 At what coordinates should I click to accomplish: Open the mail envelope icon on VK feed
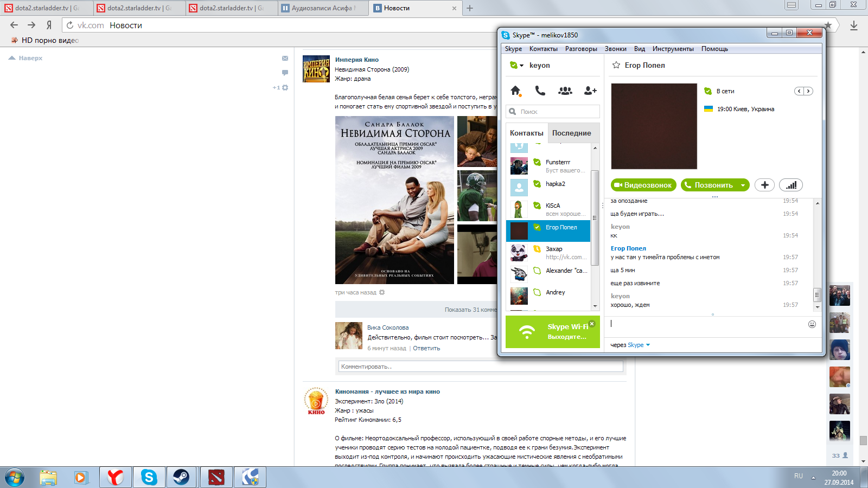[x=285, y=58]
